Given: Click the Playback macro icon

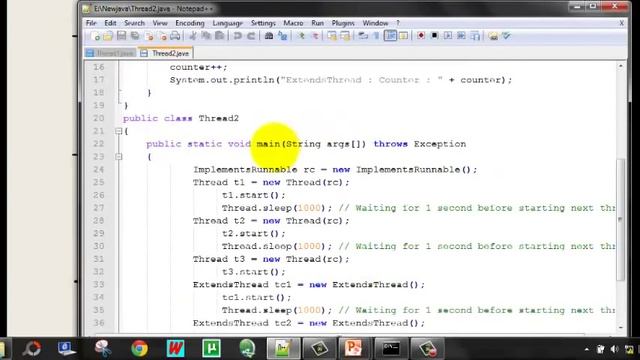Looking at the screenshot, I should pos(448,36).
